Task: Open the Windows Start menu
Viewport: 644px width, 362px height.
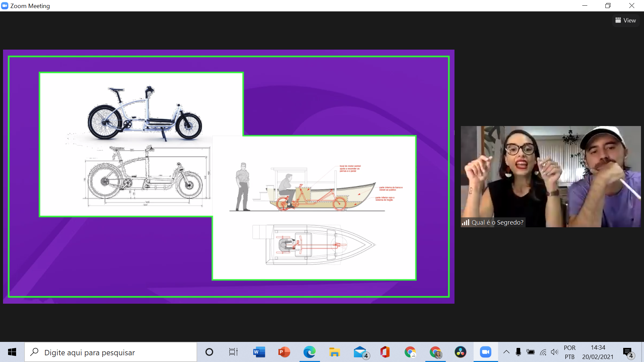Action: (12, 352)
